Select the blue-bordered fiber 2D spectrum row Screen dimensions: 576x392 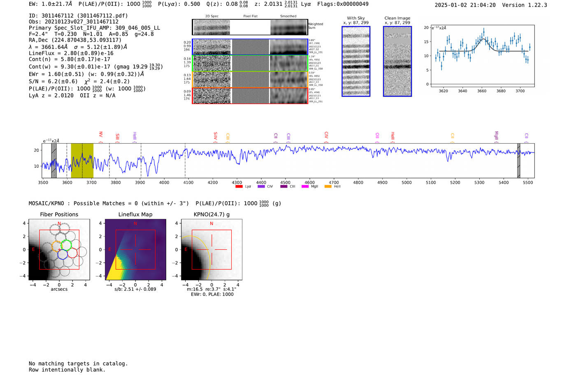click(250, 47)
